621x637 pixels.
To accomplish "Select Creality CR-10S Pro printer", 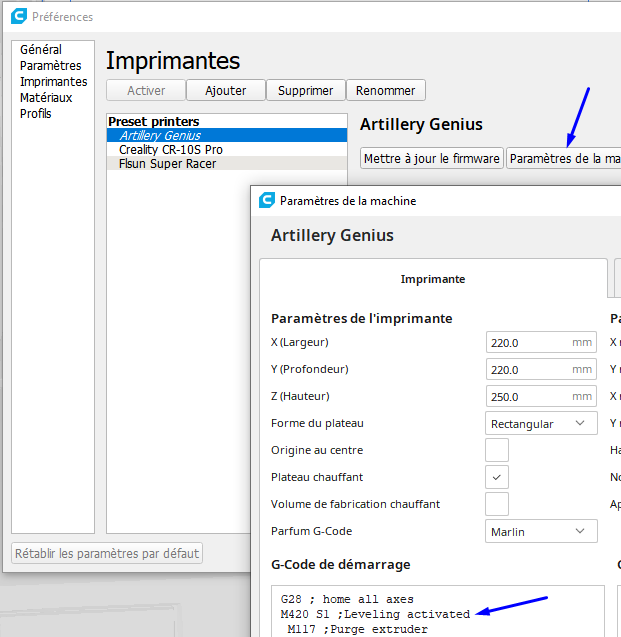I will click(x=227, y=150).
